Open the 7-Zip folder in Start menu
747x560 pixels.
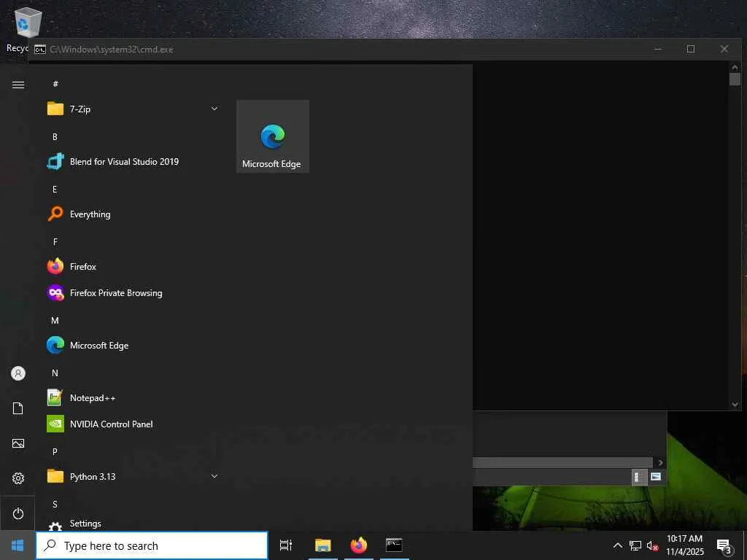pyautogui.click(x=133, y=109)
